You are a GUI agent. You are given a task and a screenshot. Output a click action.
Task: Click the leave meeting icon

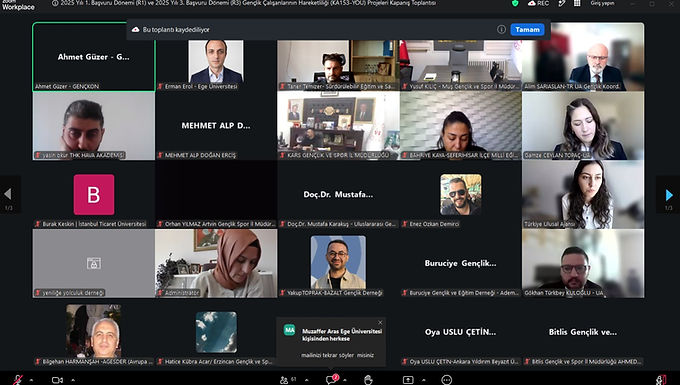point(661,380)
